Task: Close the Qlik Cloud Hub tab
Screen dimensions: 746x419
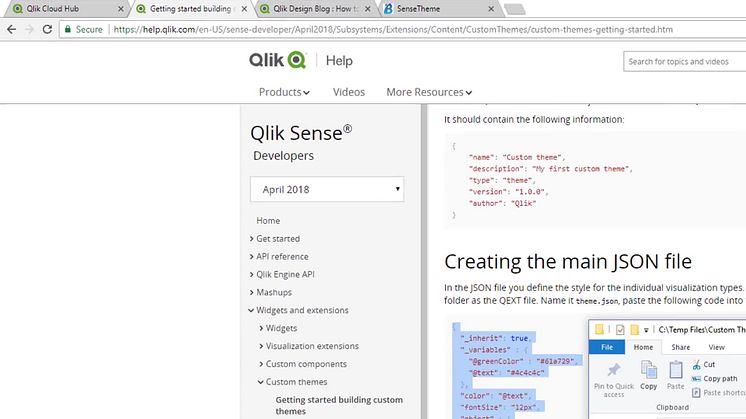Action: point(121,9)
